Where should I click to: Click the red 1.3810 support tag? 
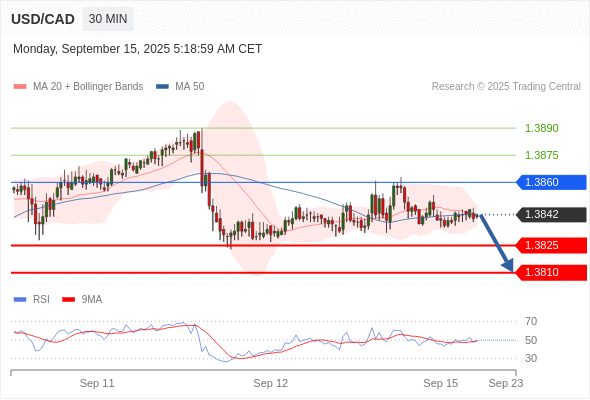(551, 272)
